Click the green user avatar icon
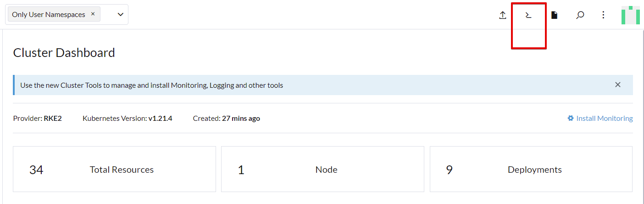 coord(631,15)
